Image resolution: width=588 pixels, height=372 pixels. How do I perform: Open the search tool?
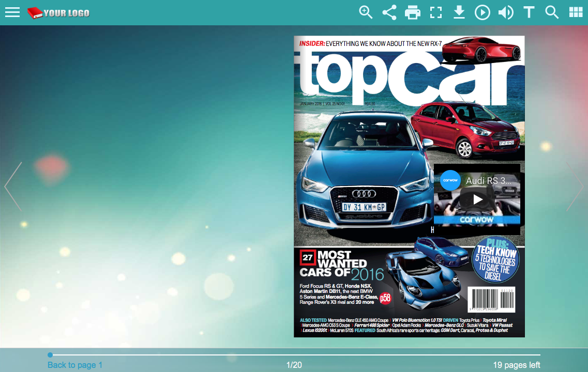(552, 12)
